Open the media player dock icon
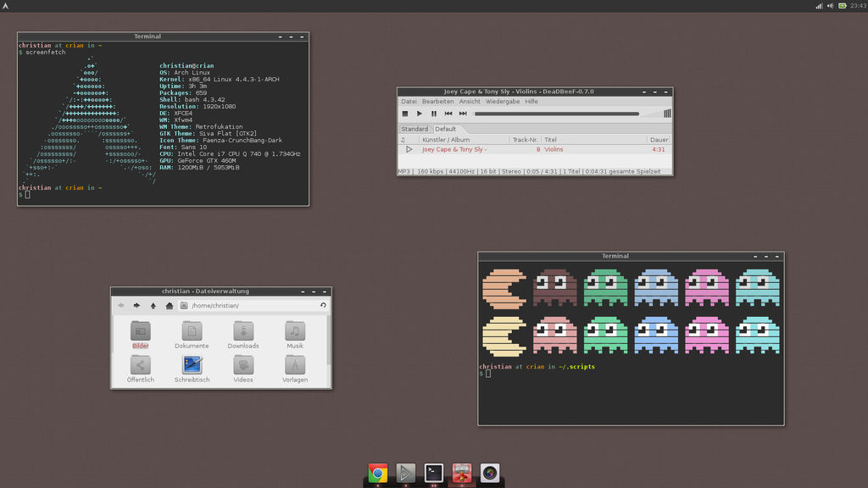The height and width of the screenshot is (488, 868). (x=405, y=473)
